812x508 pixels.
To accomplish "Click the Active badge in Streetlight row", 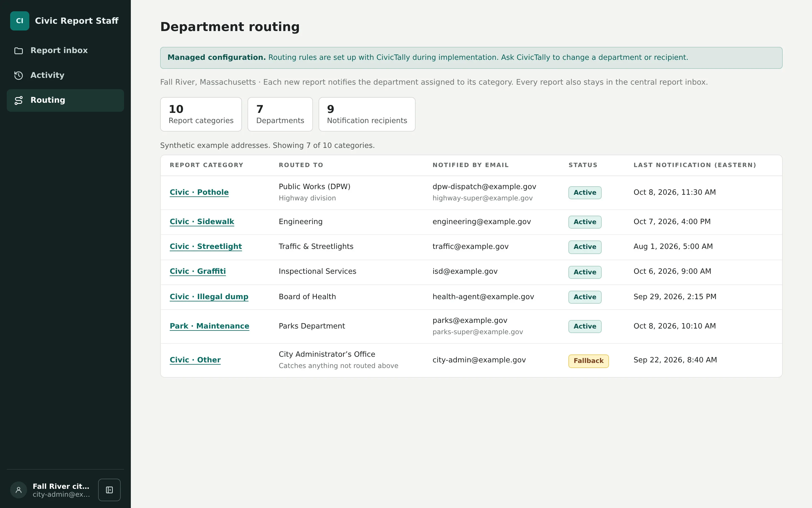I will [x=585, y=247].
